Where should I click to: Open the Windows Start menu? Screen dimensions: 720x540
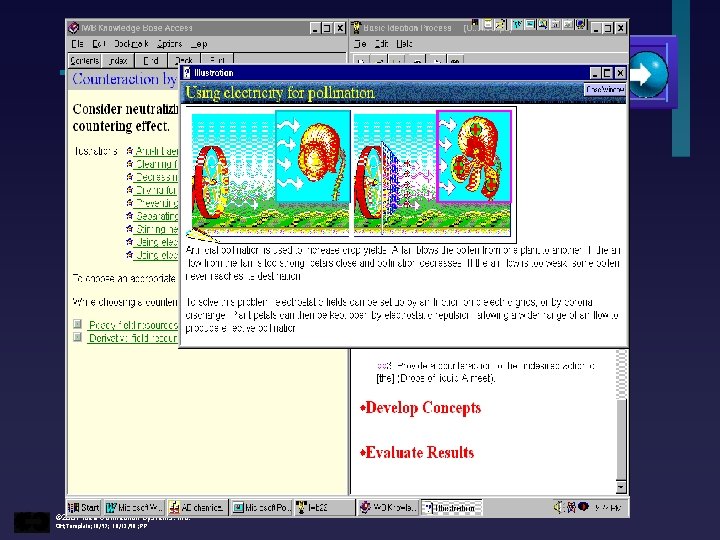84,507
